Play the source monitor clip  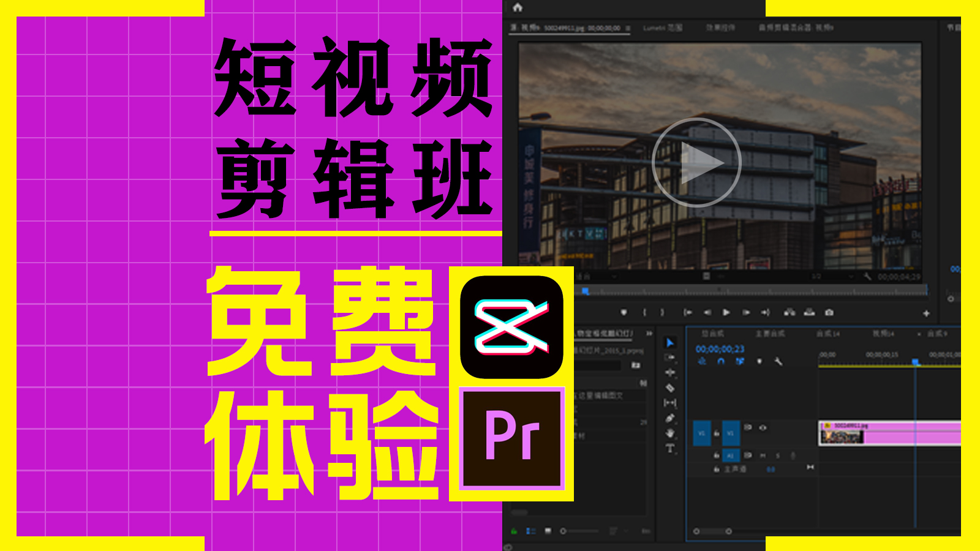[x=726, y=312]
